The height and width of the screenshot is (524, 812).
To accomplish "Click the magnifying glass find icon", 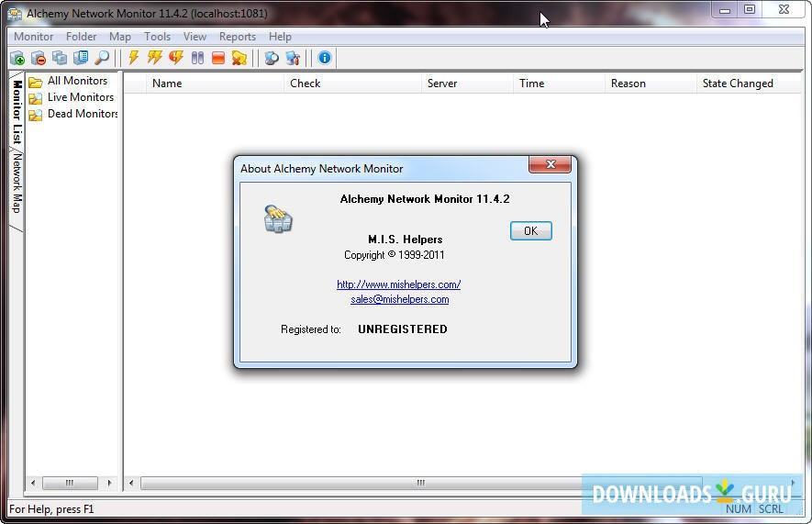I will click(102, 58).
